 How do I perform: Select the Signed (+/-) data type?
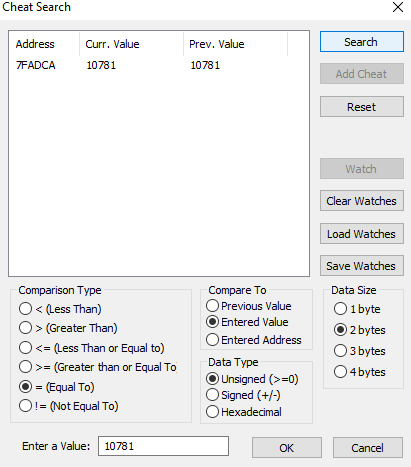click(243, 395)
